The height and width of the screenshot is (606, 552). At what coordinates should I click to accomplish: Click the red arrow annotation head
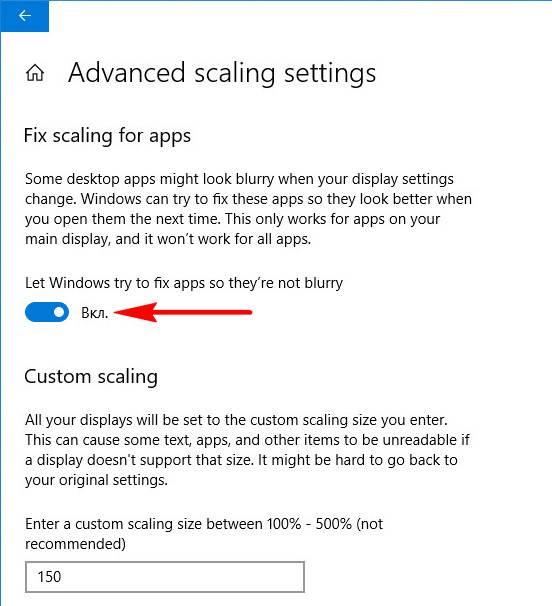click(x=135, y=312)
